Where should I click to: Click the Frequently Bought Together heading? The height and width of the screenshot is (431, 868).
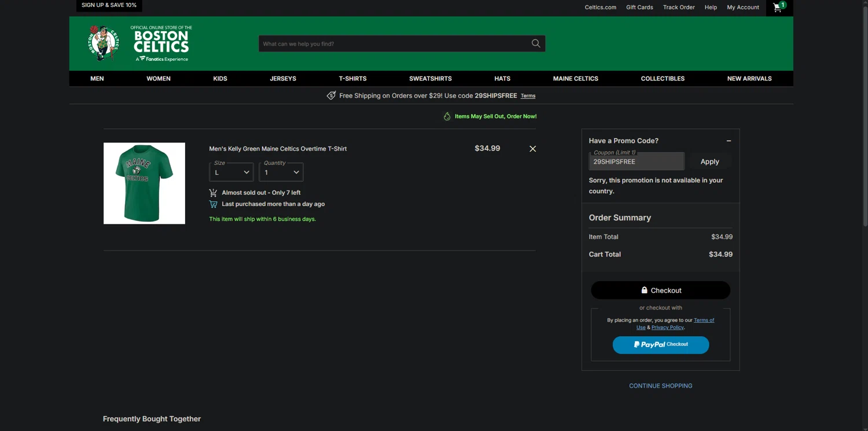[x=152, y=419]
